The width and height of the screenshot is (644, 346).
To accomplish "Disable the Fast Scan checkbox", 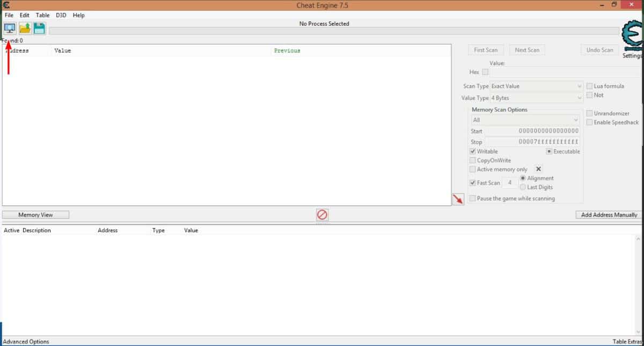I will tap(472, 183).
